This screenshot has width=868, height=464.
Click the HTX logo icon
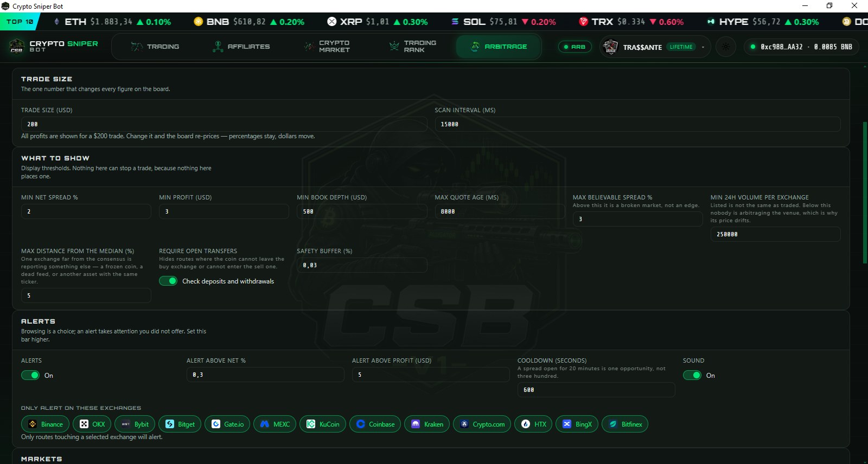pyautogui.click(x=526, y=424)
